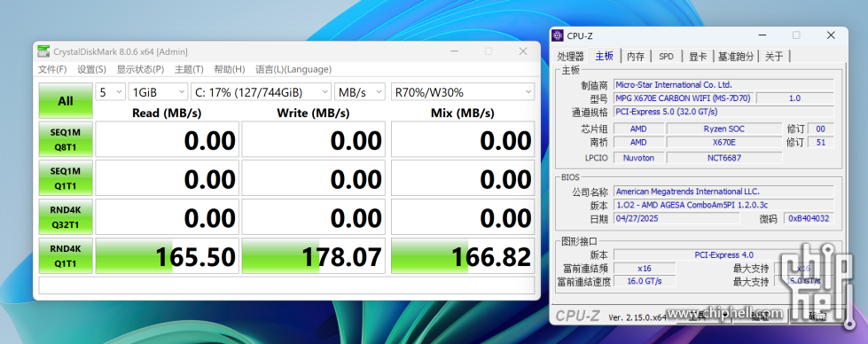Image resolution: width=868 pixels, height=344 pixels.
Task: Minimize the CrystalDiskMark window
Action: click(455, 51)
